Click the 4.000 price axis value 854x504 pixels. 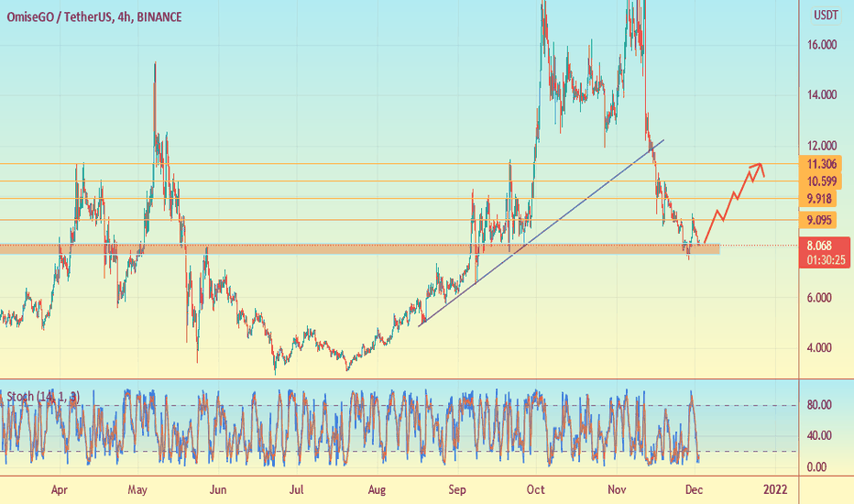(x=819, y=347)
